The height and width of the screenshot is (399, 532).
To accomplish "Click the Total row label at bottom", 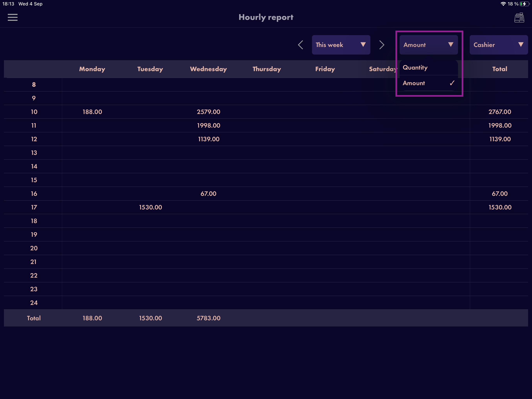I will [x=34, y=318].
